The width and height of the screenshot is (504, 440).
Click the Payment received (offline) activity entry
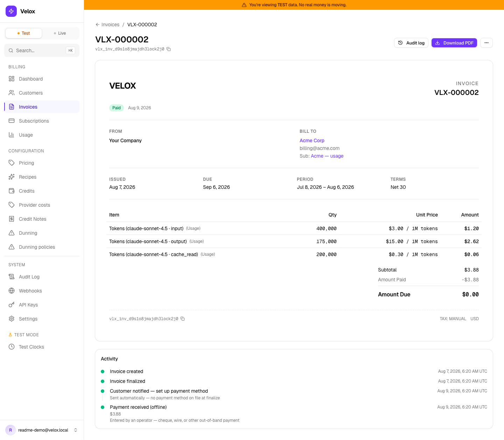click(x=294, y=413)
